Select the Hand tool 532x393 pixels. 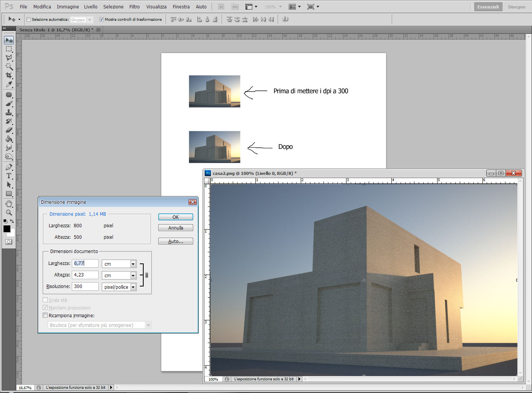coord(9,204)
